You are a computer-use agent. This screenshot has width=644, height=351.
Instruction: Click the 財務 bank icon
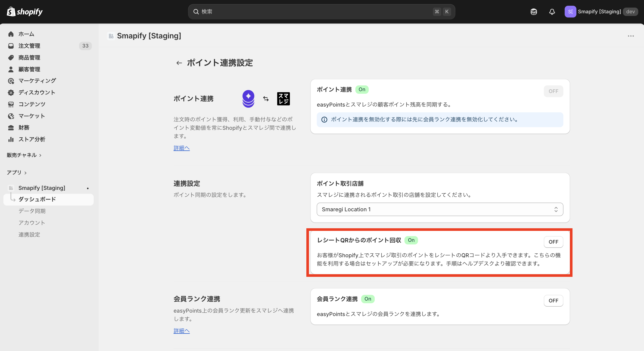11,128
